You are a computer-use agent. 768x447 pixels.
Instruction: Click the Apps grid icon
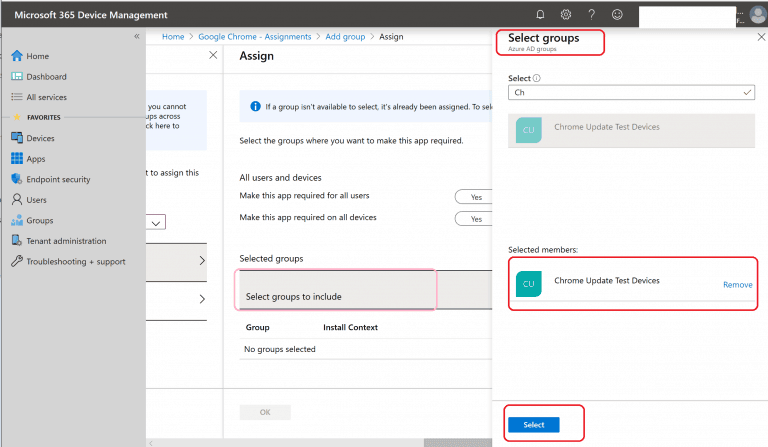tap(17, 158)
